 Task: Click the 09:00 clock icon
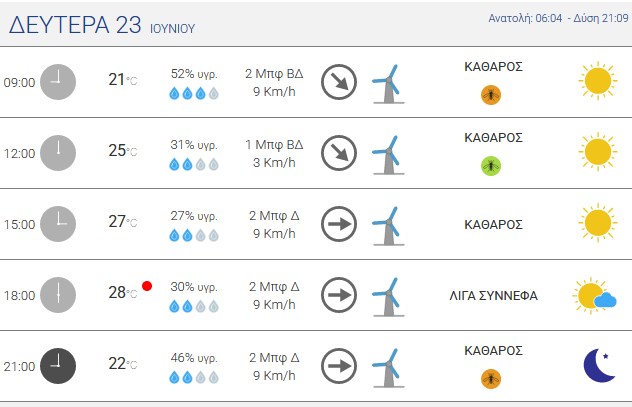pos(58,82)
